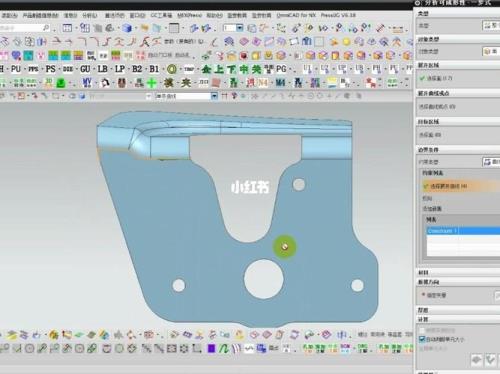Open the PressDG V6.18 menu
Image resolution: width=500 pixels, height=374 pixels.
coord(338,15)
